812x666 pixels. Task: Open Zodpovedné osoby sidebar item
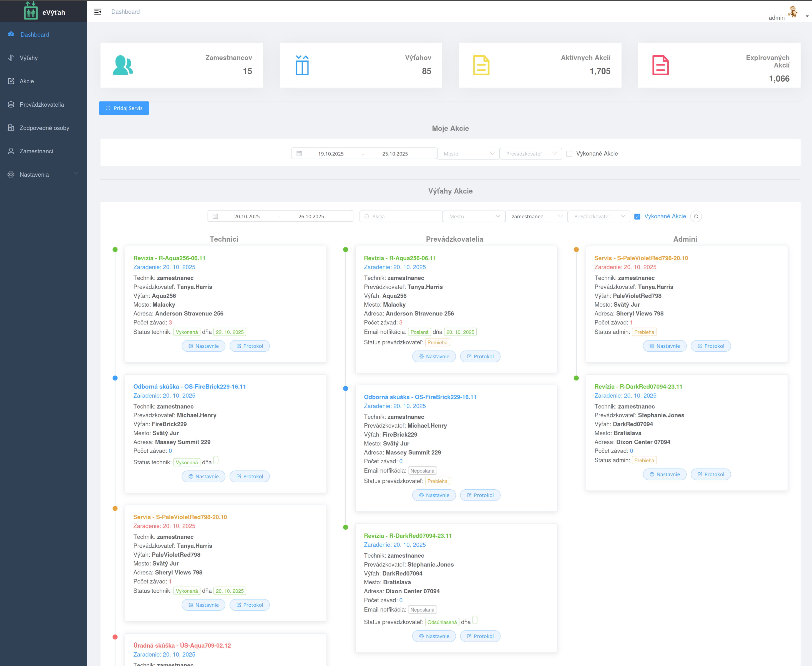coord(44,128)
